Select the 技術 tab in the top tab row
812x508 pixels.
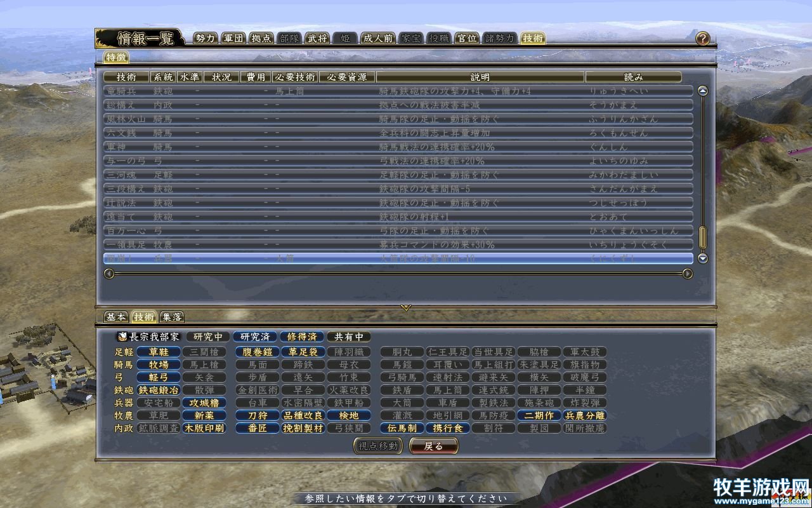point(532,38)
